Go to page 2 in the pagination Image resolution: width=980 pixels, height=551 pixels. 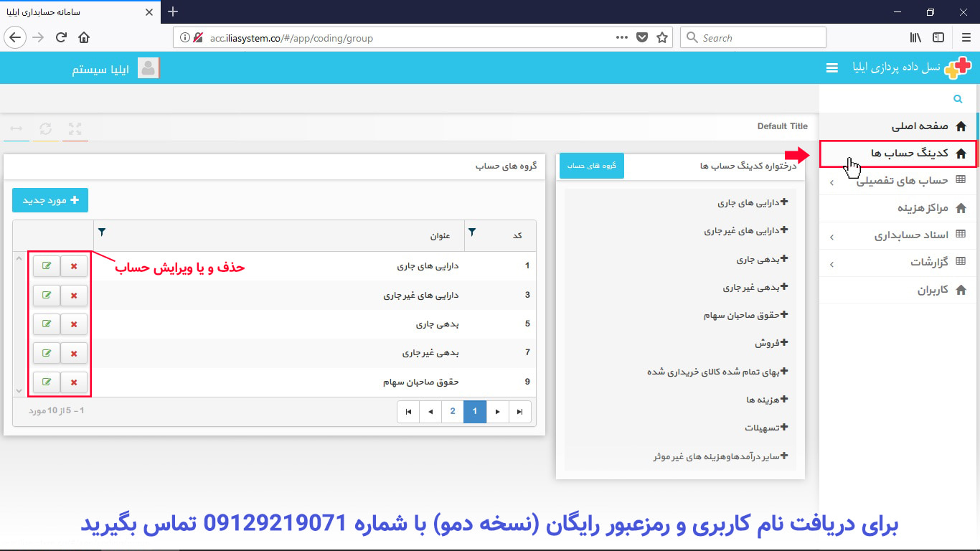[x=453, y=411]
